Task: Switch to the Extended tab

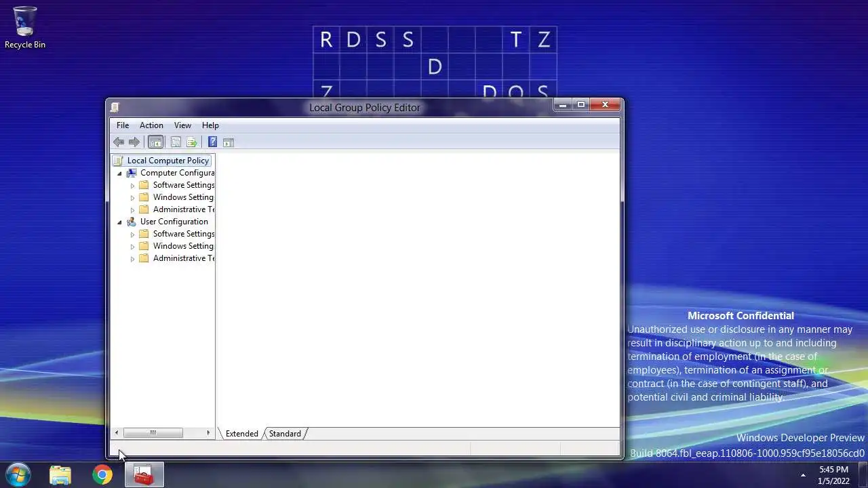Action: tap(241, 434)
